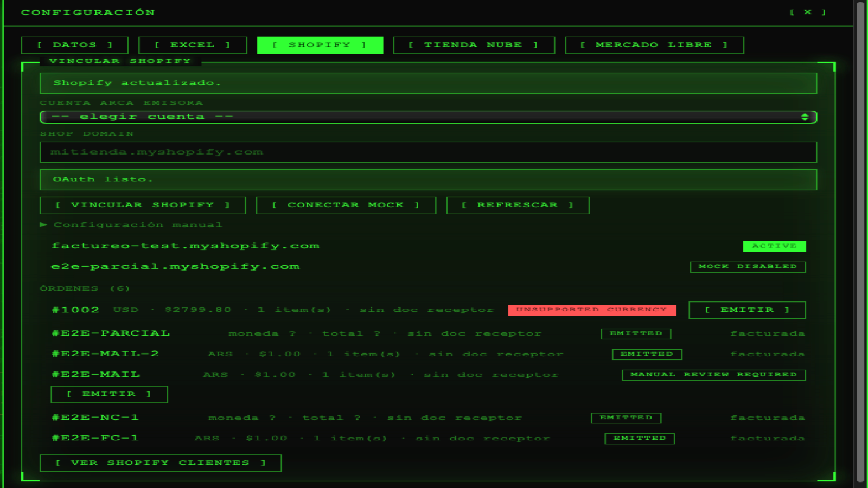Open the MERCADO LIBRE tab

tap(654, 45)
